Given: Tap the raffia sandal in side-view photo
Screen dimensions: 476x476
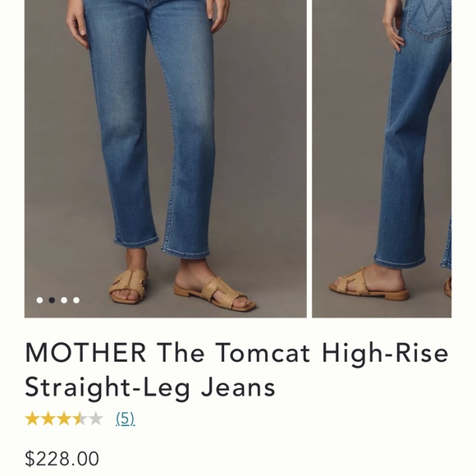Looking at the screenshot, I should pyautogui.click(x=368, y=284).
